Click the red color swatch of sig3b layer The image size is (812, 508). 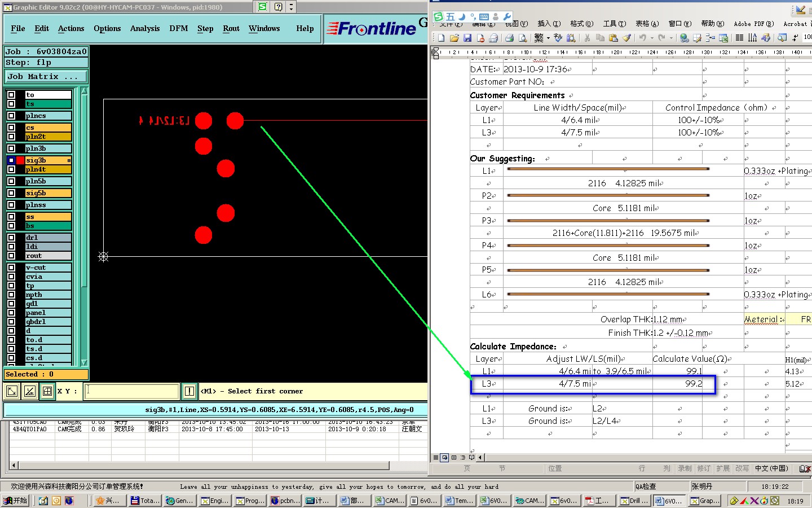(20, 160)
